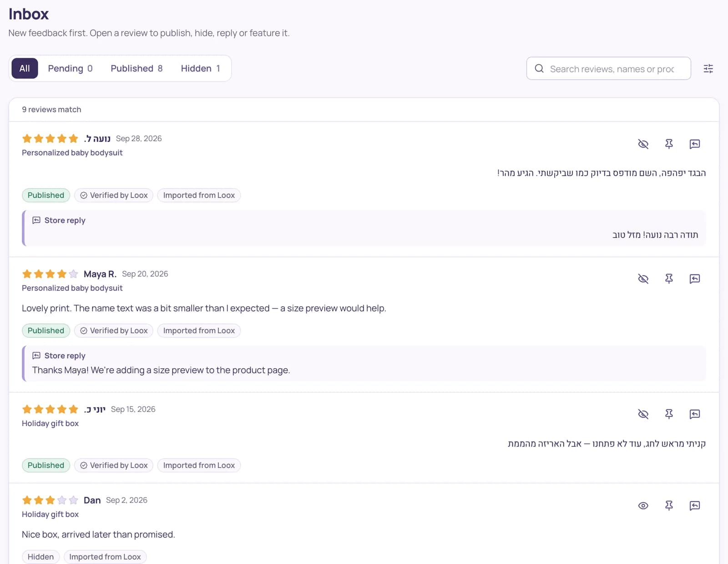Click Imported from Loox on נועה ל. review
Viewport: 728px width, 564px height.
pyautogui.click(x=199, y=195)
